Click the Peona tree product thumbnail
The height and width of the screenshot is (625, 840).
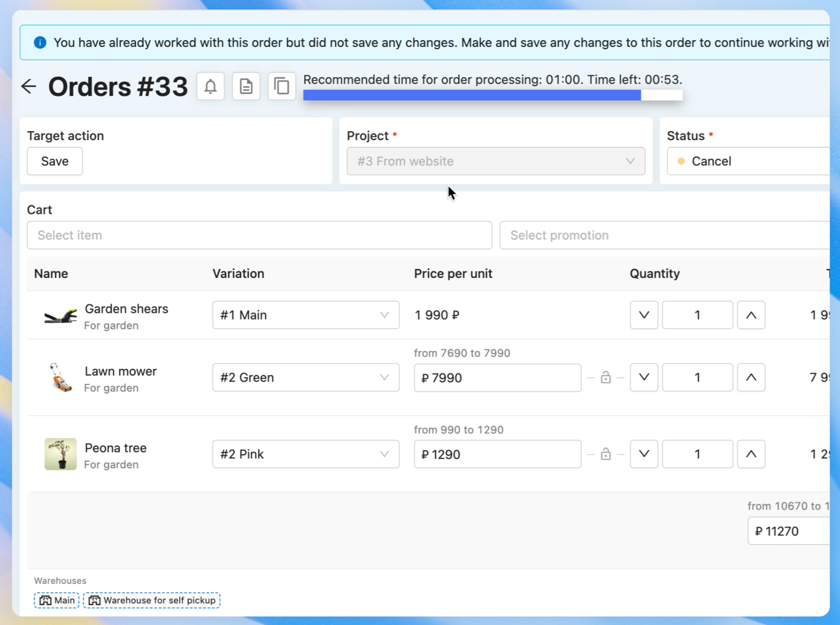[x=61, y=454]
